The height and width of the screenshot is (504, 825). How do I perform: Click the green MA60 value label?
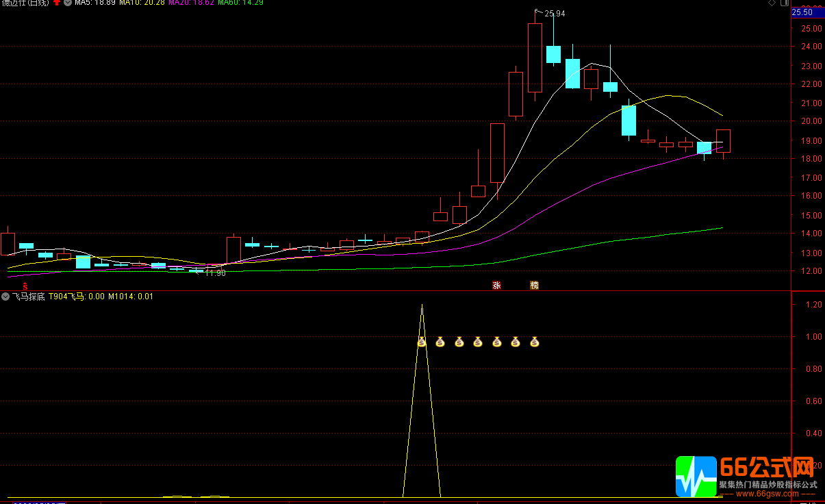pyautogui.click(x=240, y=3)
